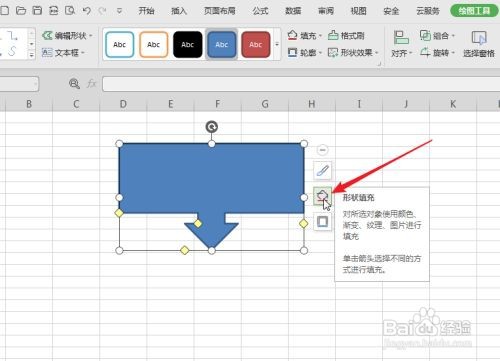Click the floating 形状填充 fill button
Image resolution: width=500 pixels, height=361 pixels.
click(322, 196)
